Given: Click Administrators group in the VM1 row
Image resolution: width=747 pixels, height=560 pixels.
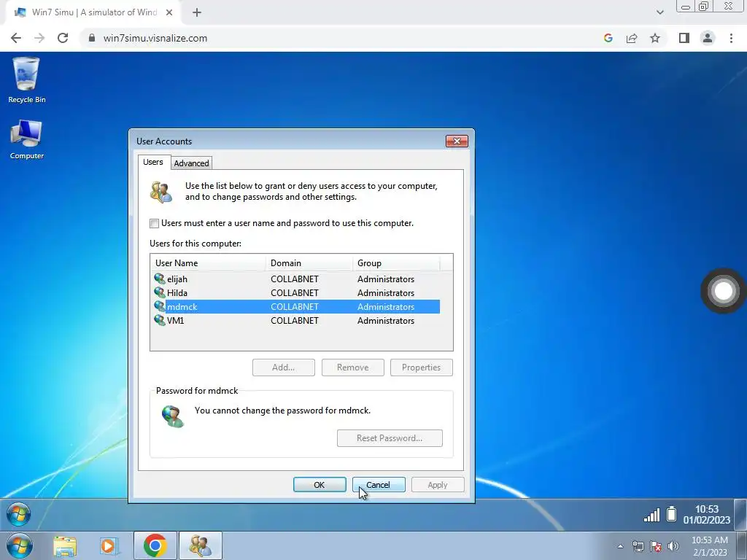Looking at the screenshot, I should click(x=386, y=321).
